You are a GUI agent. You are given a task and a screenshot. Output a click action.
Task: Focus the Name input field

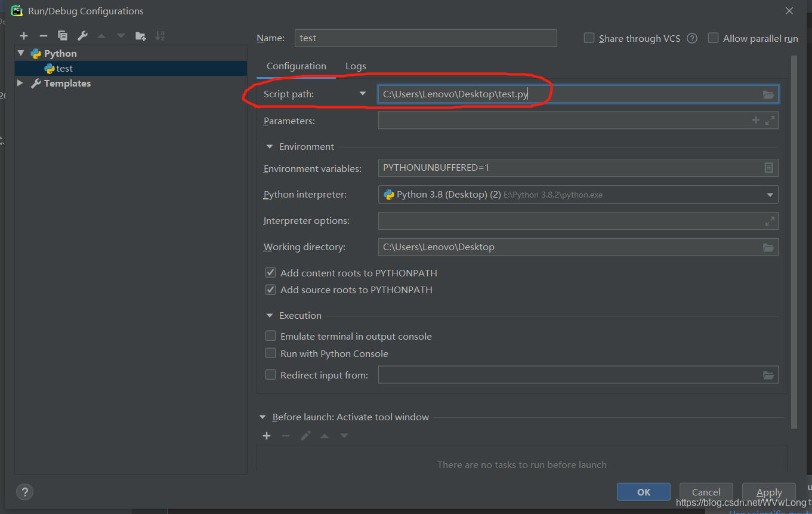point(425,38)
